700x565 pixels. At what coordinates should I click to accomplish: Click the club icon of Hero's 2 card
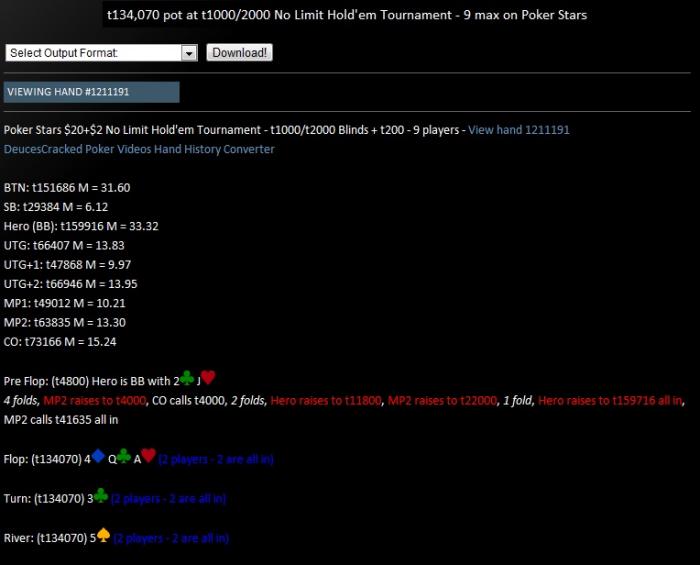point(187,378)
